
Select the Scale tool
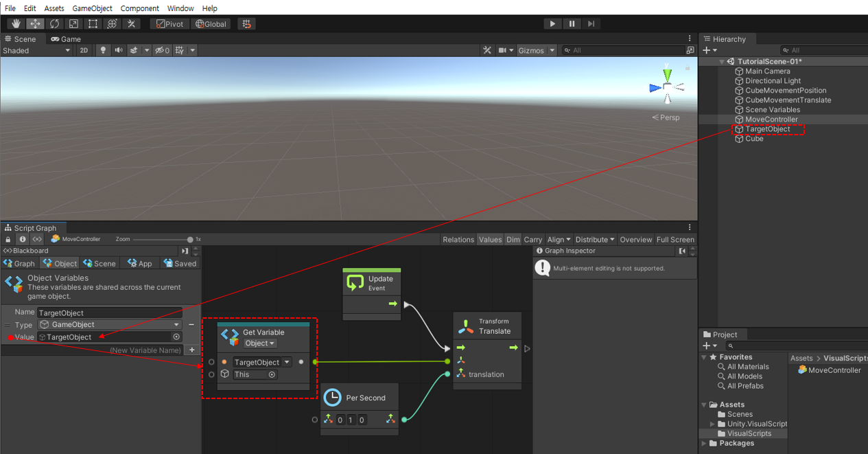tap(73, 24)
